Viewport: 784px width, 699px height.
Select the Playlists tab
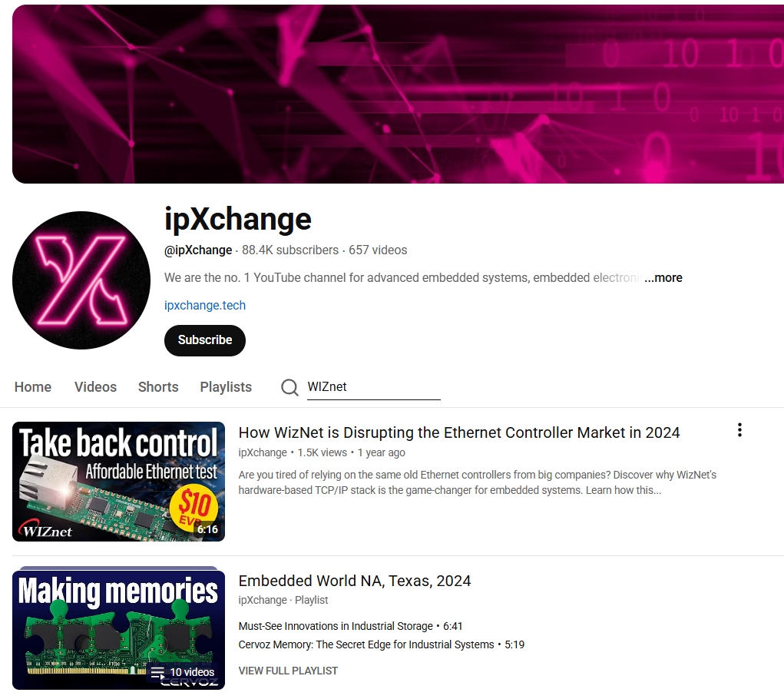coord(226,387)
